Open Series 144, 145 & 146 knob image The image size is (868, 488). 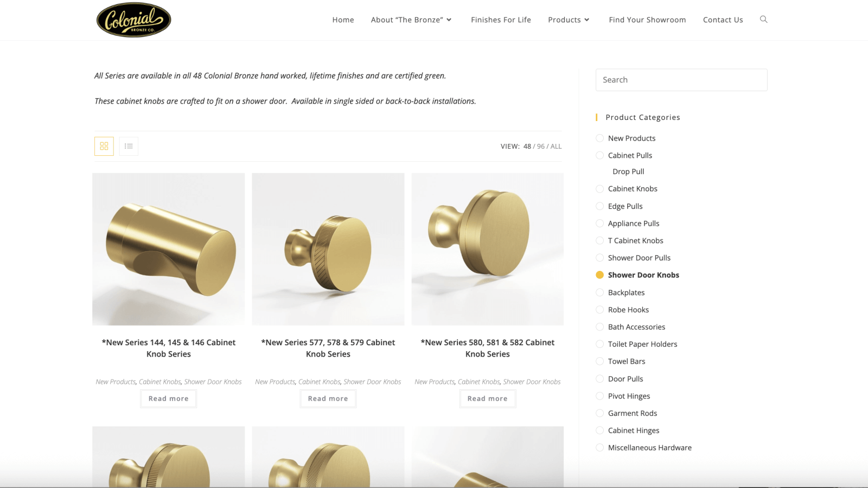168,249
